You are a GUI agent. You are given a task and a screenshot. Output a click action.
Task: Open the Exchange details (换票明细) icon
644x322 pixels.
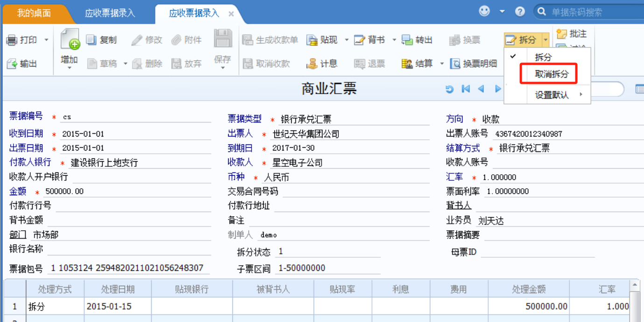tap(455, 64)
